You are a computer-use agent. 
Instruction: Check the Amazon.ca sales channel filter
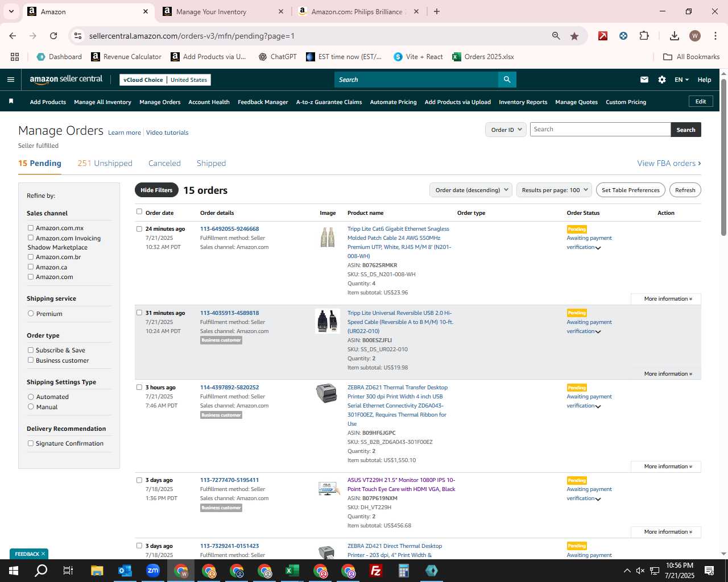coord(31,267)
